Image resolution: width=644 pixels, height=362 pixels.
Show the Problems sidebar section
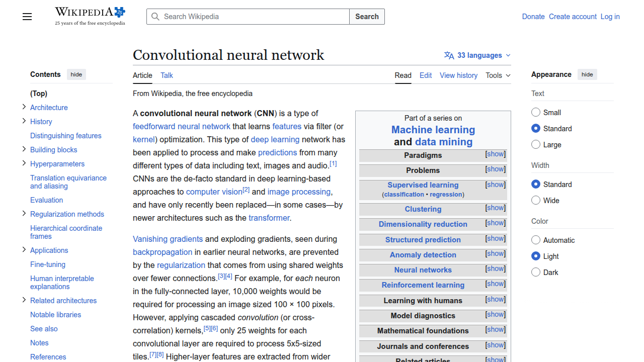(496, 169)
